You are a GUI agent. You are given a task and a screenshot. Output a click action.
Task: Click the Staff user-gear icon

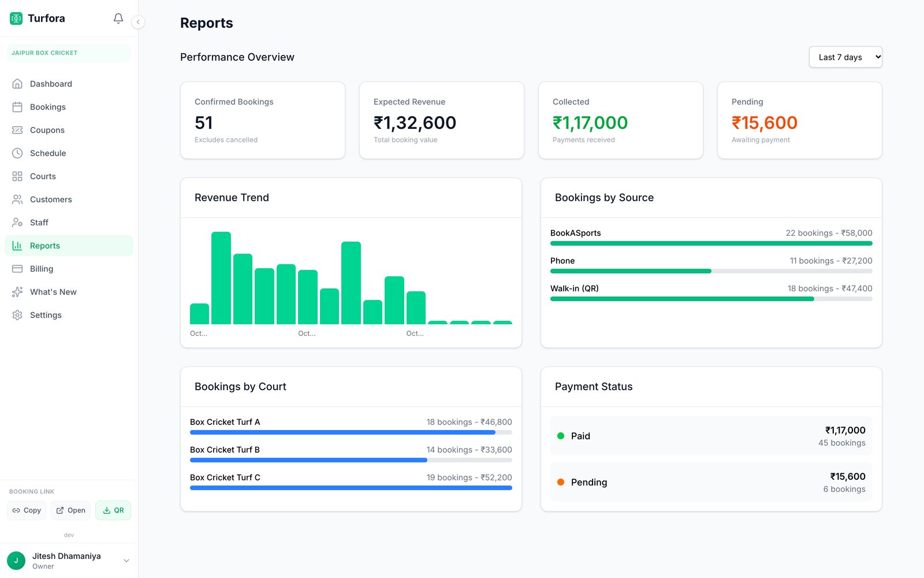pos(17,223)
